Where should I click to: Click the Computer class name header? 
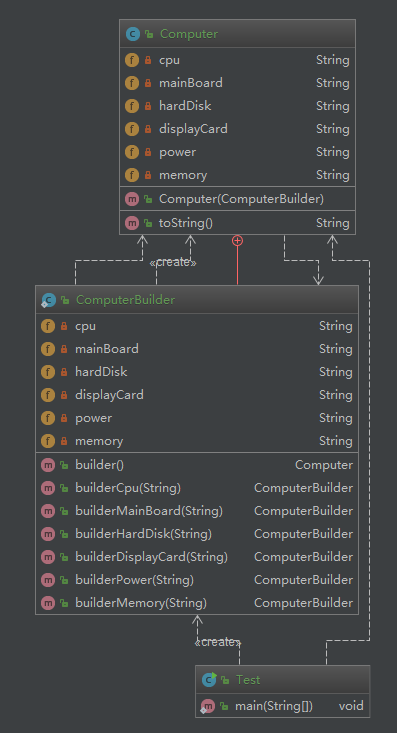189,34
